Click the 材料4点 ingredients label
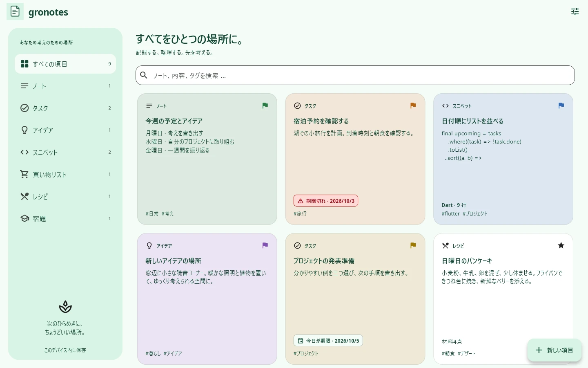The height and width of the screenshot is (368, 588). [452, 341]
